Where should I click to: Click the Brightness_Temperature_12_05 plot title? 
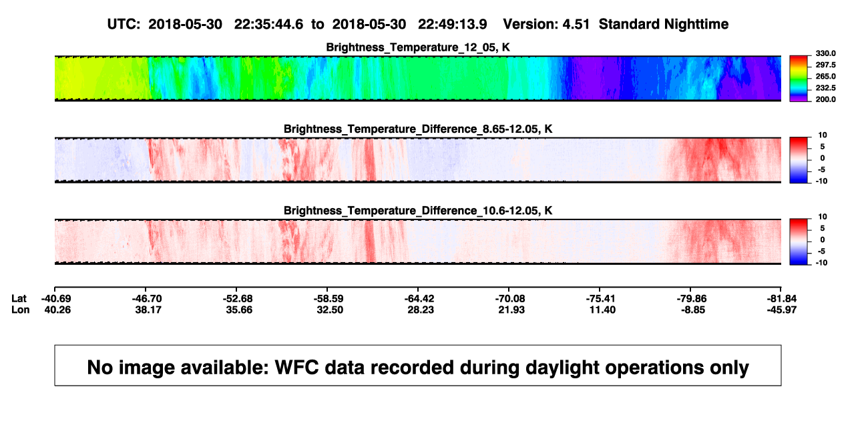(418, 47)
